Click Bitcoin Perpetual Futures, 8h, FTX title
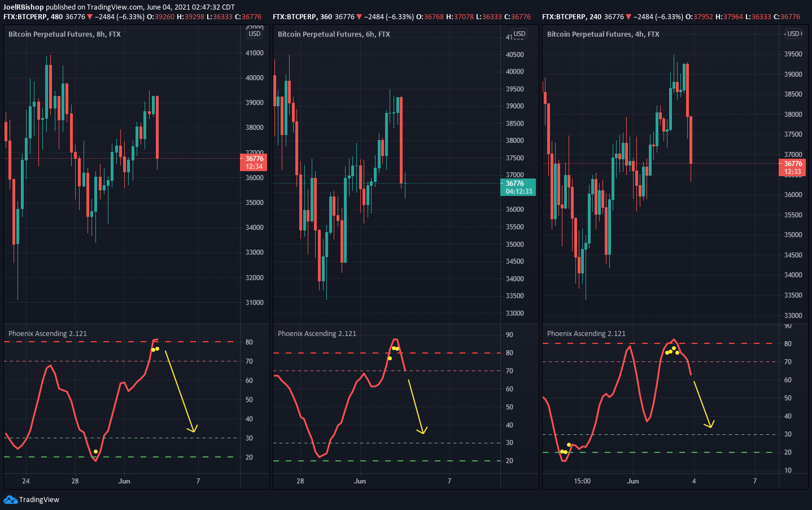The image size is (812, 510). 64,34
